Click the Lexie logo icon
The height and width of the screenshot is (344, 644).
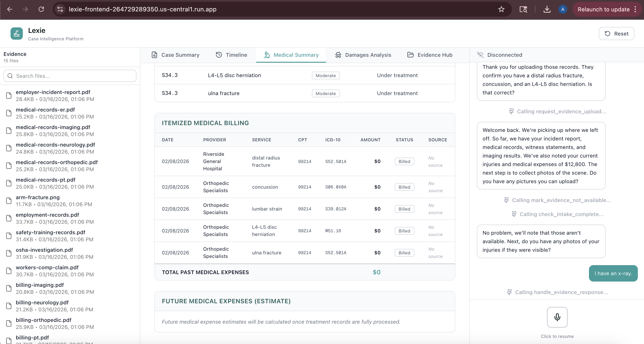pos(16,34)
